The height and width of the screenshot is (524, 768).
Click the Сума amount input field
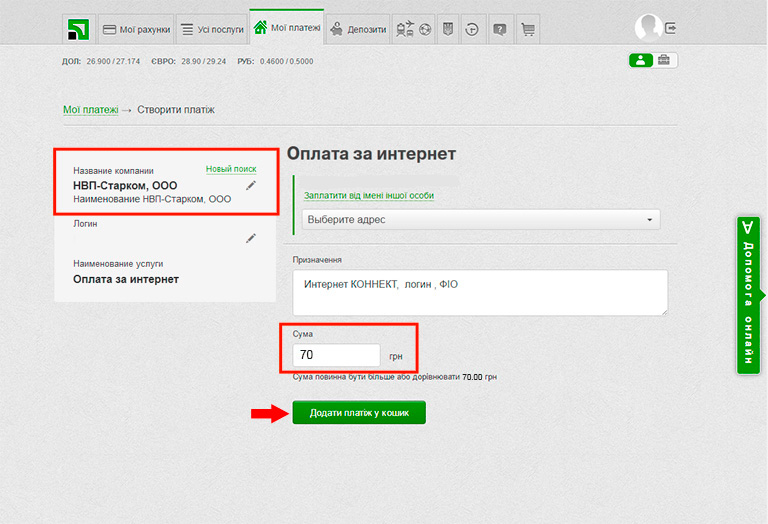pos(336,355)
